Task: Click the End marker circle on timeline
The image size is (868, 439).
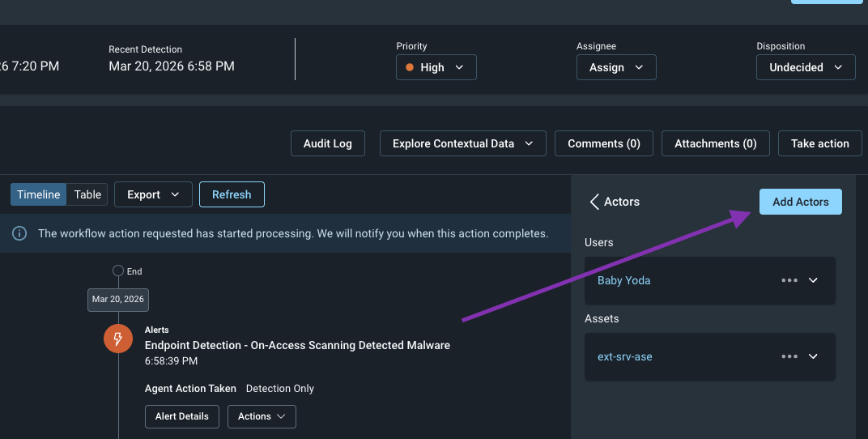Action: point(118,271)
